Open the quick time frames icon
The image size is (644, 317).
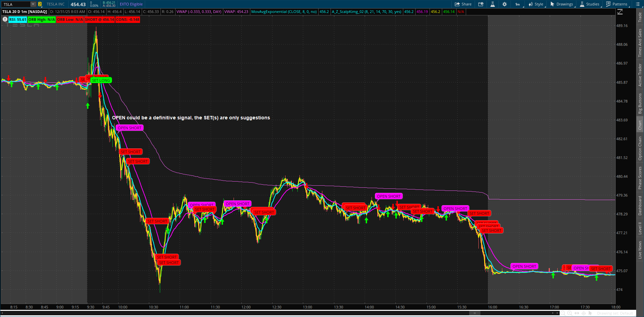coord(481,4)
